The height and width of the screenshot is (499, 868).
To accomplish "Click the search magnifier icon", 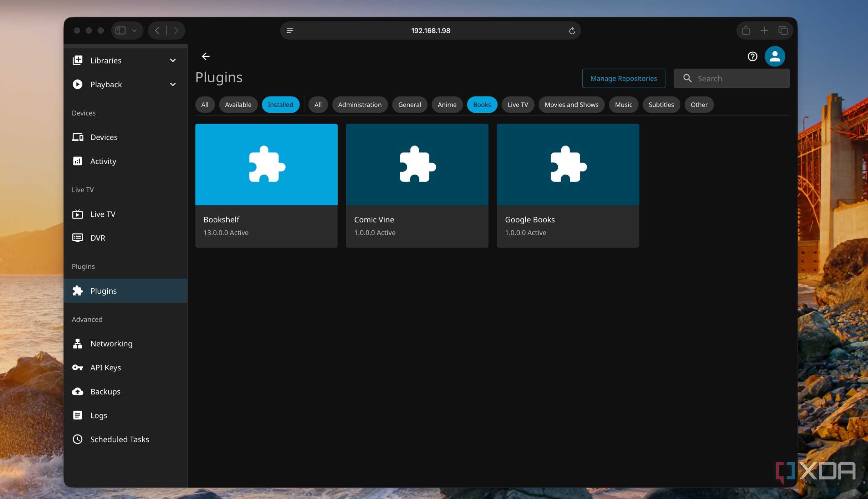I will (687, 78).
